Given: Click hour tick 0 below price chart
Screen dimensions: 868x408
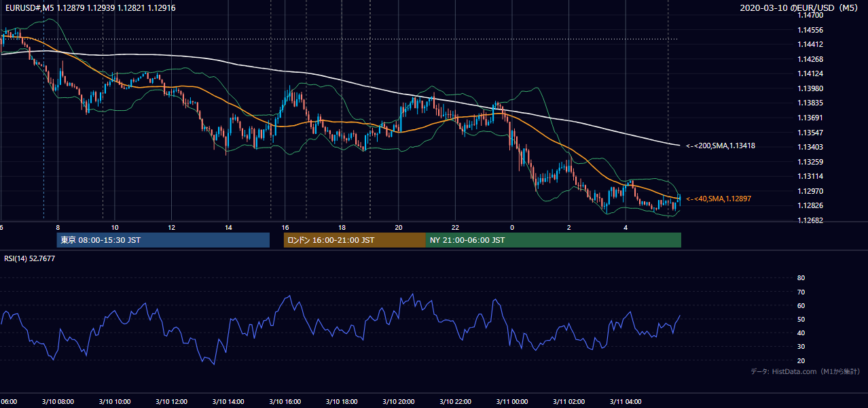Looking at the screenshot, I should (512, 227).
